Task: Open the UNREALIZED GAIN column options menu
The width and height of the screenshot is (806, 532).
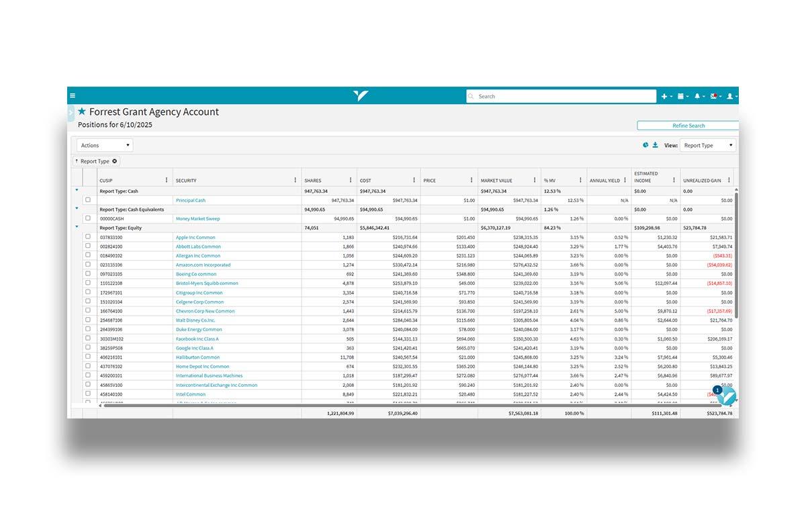Action: click(729, 180)
